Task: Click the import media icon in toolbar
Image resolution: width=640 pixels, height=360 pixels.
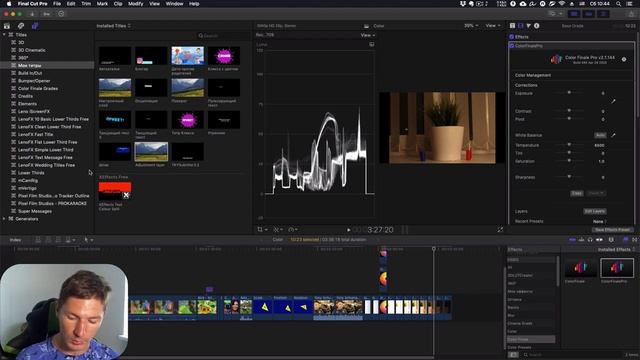Action: tap(32, 14)
